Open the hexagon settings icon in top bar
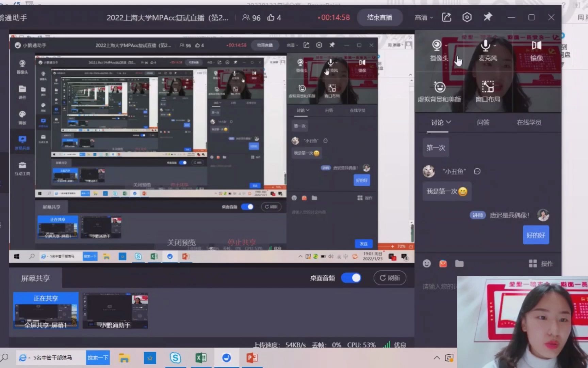The width and height of the screenshot is (588, 368). coord(467,17)
